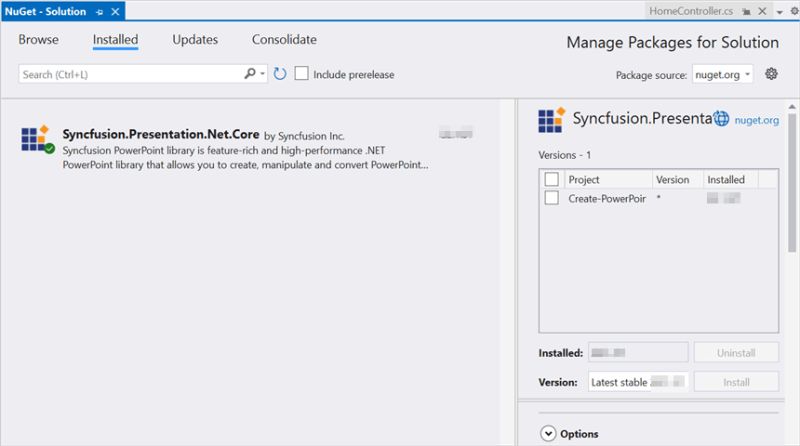This screenshot has width=800, height=446.
Task: Click scrollbar up arrow in details pane
Action: (792, 107)
